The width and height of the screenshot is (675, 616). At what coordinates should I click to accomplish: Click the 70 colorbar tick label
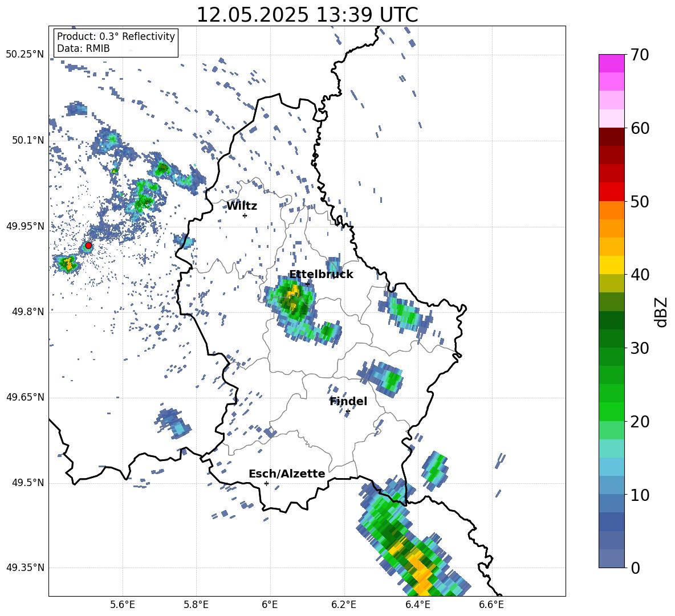pyautogui.click(x=640, y=55)
